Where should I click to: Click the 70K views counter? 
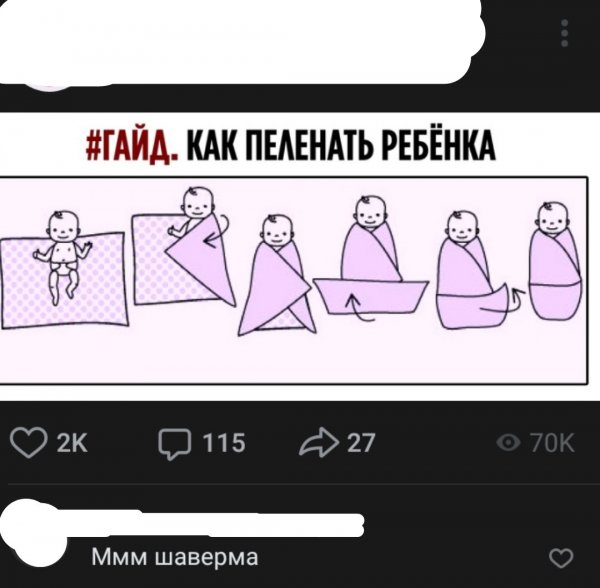click(x=552, y=443)
